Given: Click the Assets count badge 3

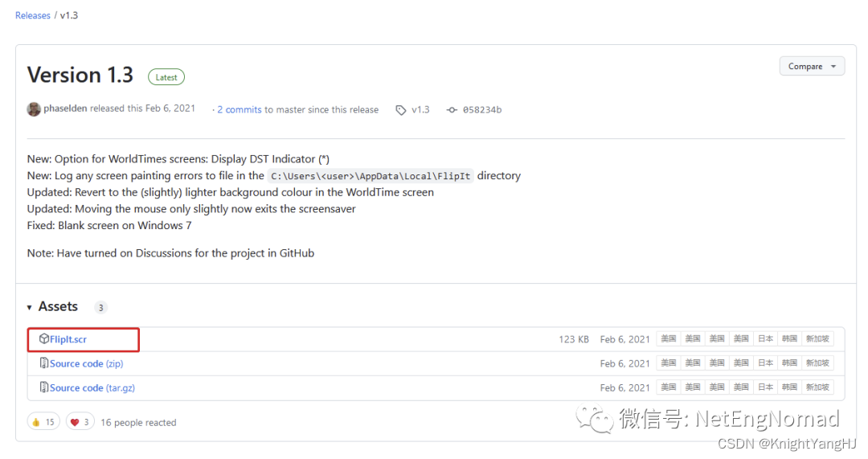Looking at the screenshot, I should 100,308.
